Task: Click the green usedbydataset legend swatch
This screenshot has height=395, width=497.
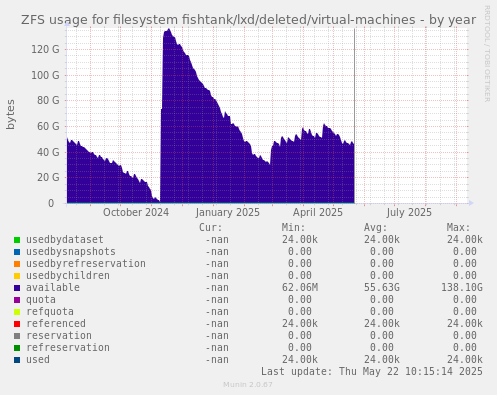Action: [x=17, y=240]
